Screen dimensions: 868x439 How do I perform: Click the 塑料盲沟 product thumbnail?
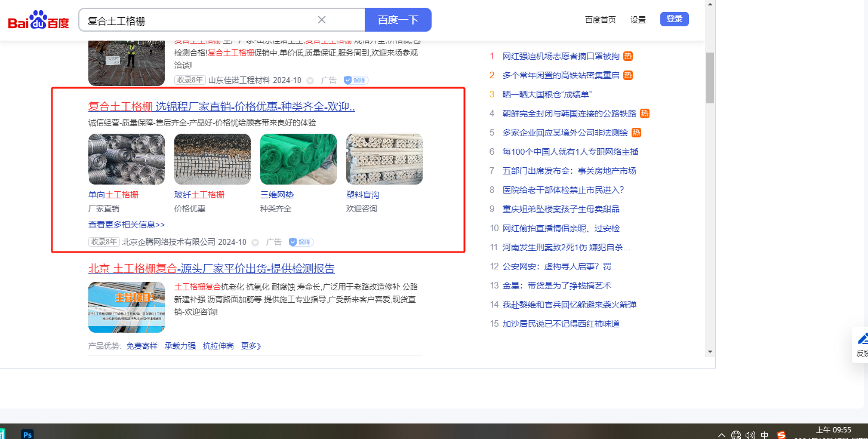(x=384, y=159)
